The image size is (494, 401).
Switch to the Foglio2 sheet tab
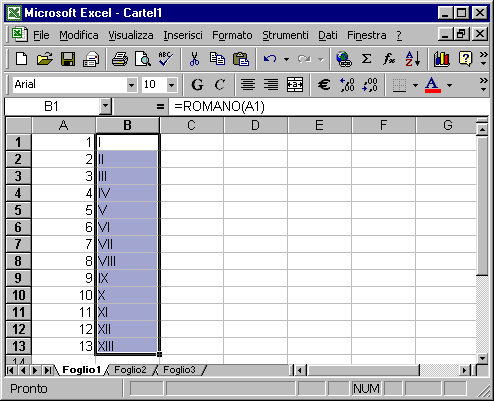(x=130, y=370)
